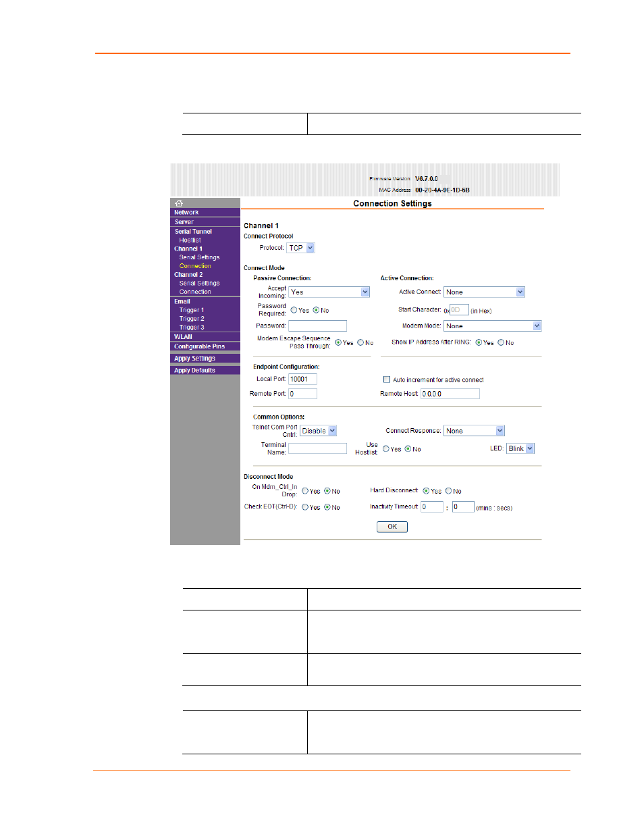Select No for Show IP After RING

point(501,343)
